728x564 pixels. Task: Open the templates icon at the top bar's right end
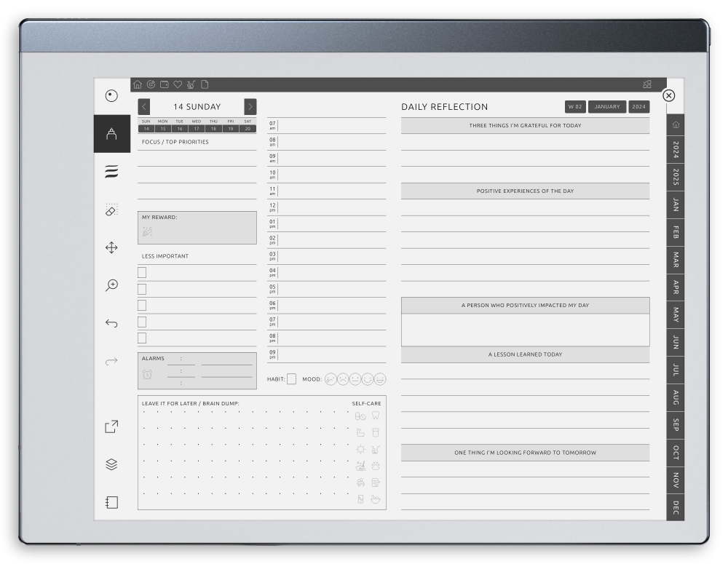[647, 84]
